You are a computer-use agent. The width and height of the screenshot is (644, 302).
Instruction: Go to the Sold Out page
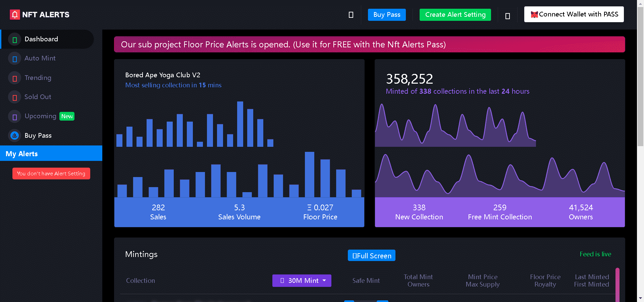click(x=38, y=97)
